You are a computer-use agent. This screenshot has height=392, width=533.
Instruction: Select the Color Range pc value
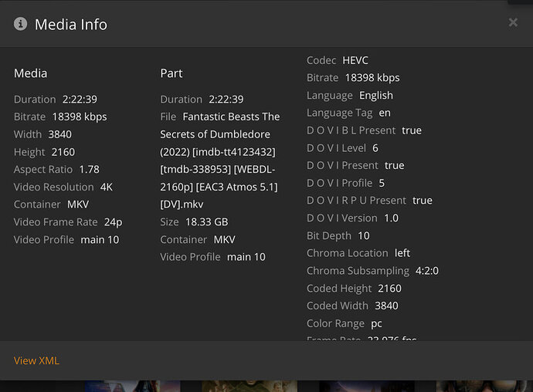376,323
